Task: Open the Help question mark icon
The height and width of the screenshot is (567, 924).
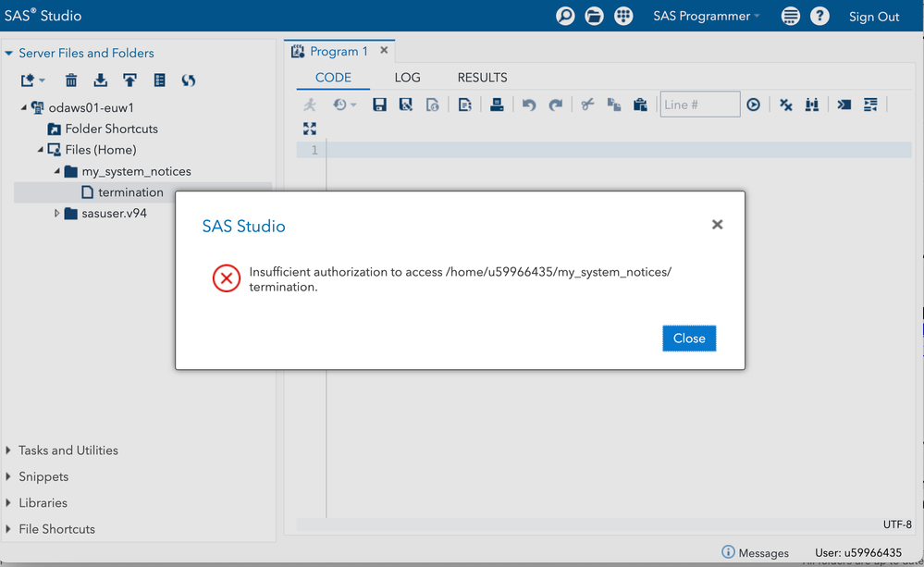Action: pyautogui.click(x=819, y=16)
